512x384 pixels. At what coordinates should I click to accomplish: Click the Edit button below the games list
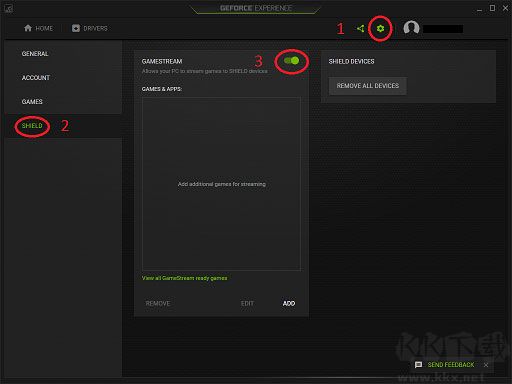tap(247, 303)
